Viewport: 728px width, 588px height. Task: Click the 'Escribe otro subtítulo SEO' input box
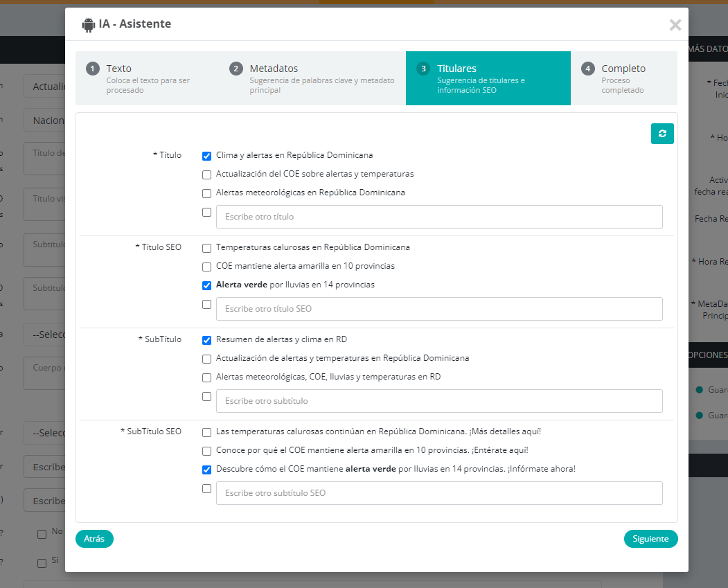[439, 493]
